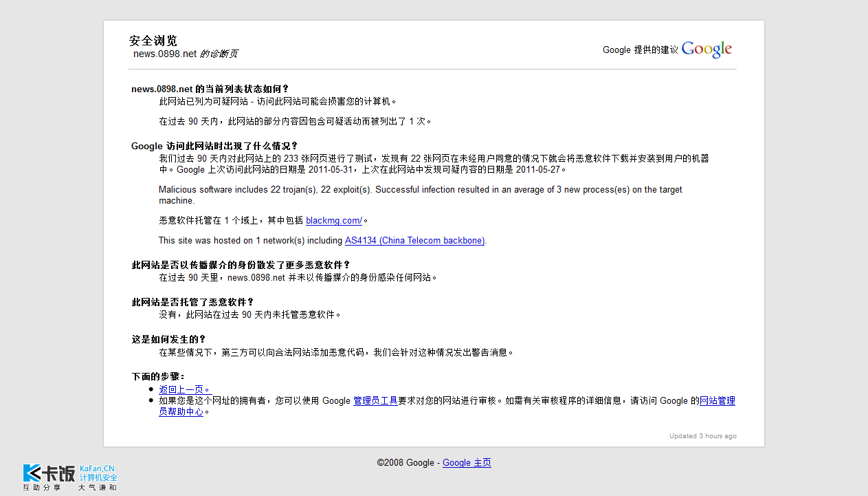Click line 没有，此网站在过去 90 天内未托管恶意软件
This screenshot has height=496, width=868.
[250, 314]
